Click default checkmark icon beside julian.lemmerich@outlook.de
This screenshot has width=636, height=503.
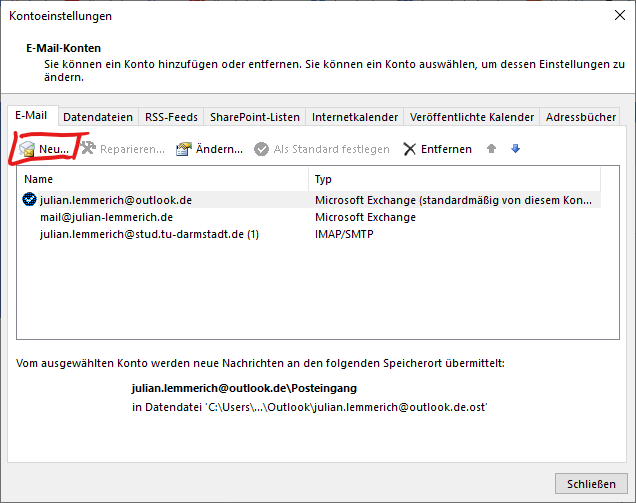click(29, 199)
